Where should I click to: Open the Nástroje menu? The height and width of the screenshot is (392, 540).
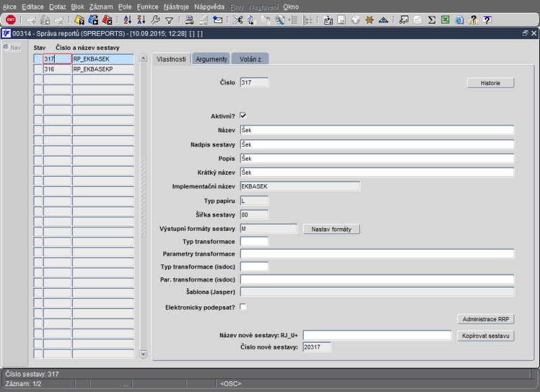click(x=176, y=7)
